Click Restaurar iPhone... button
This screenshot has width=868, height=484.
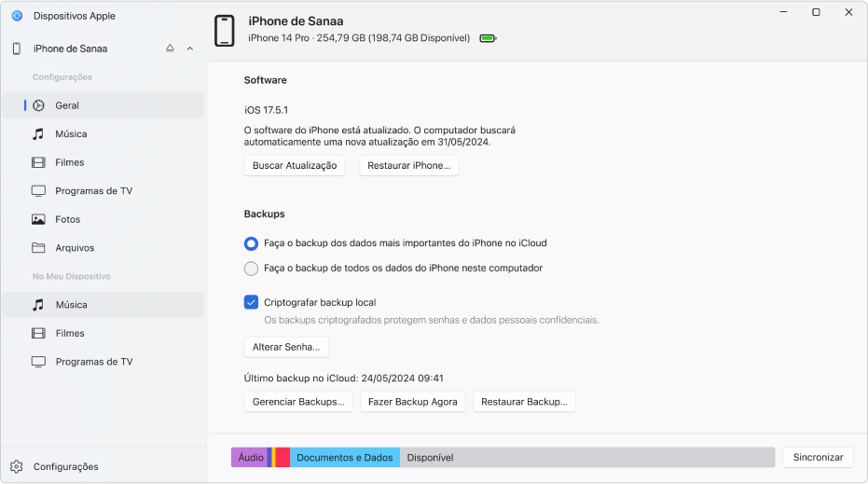(x=409, y=166)
